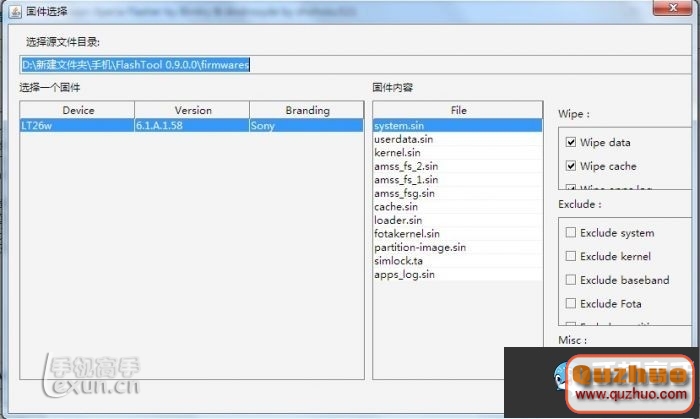
Task: Enable the Exclude baseband checkbox
Action: coord(571,279)
